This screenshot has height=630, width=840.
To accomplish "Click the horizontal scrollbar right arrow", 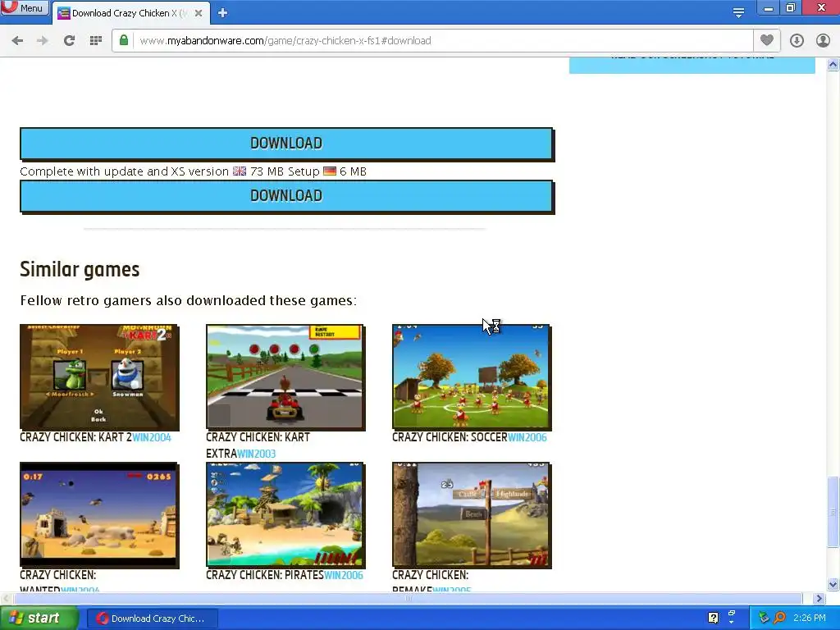I will [x=819, y=598].
